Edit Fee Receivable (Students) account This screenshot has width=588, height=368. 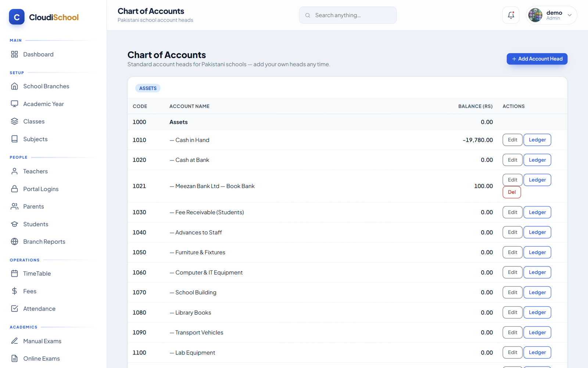click(512, 212)
